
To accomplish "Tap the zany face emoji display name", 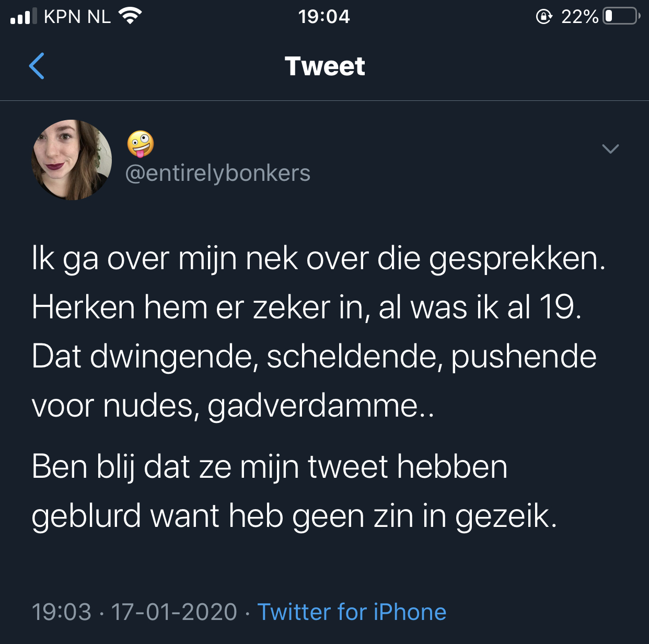I will pos(141,144).
